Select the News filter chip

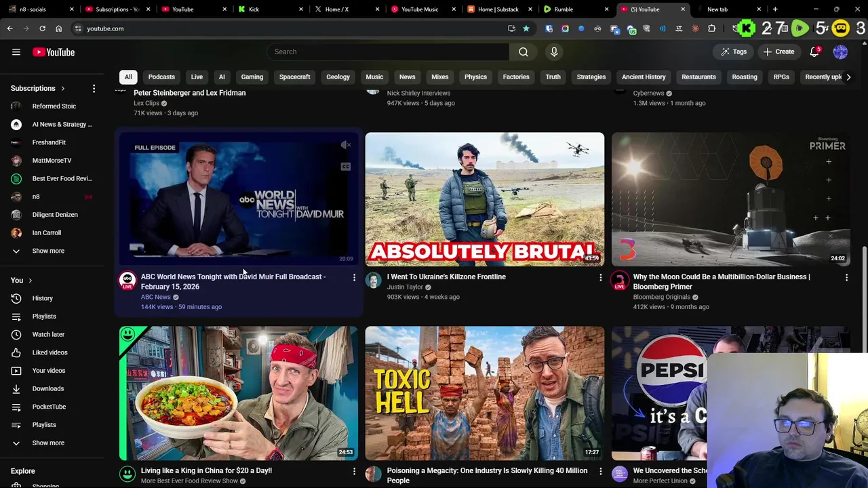(407, 77)
